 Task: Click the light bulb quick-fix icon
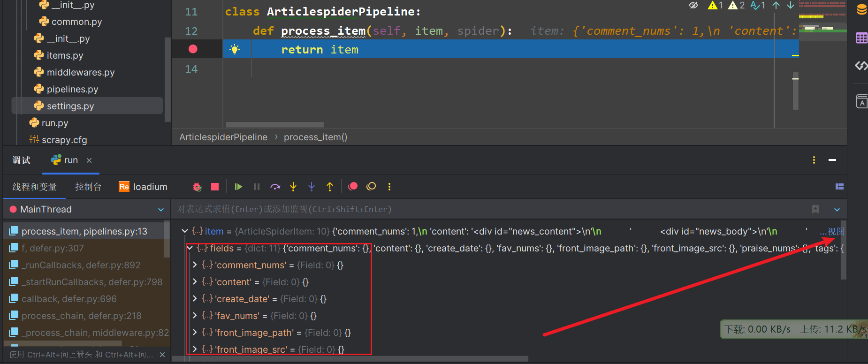coord(235,49)
